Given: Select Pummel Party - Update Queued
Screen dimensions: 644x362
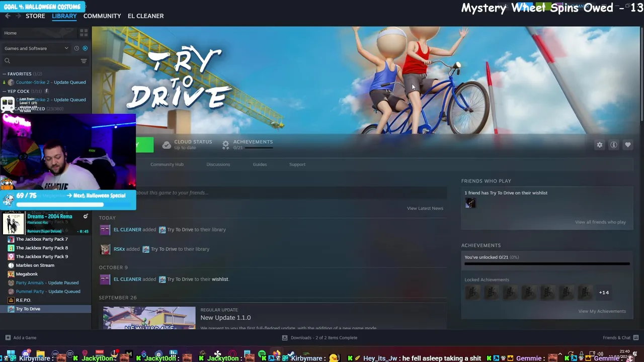Looking at the screenshot, I should pos(48,292).
